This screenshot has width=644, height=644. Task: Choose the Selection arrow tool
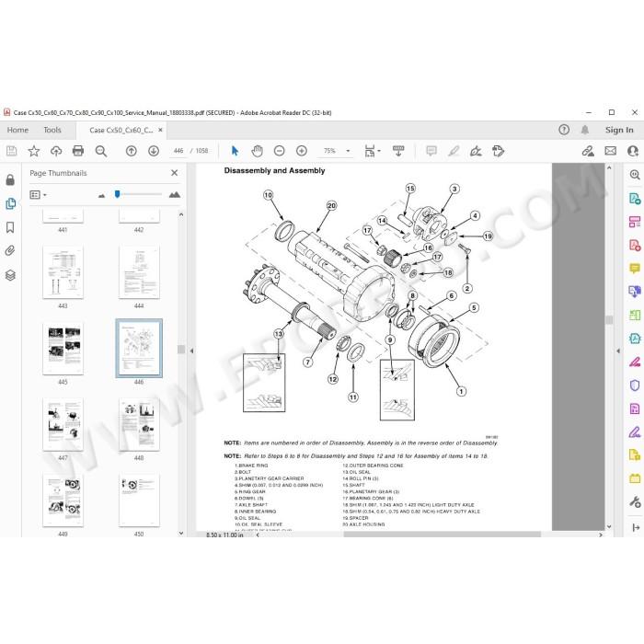[x=235, y=151]
